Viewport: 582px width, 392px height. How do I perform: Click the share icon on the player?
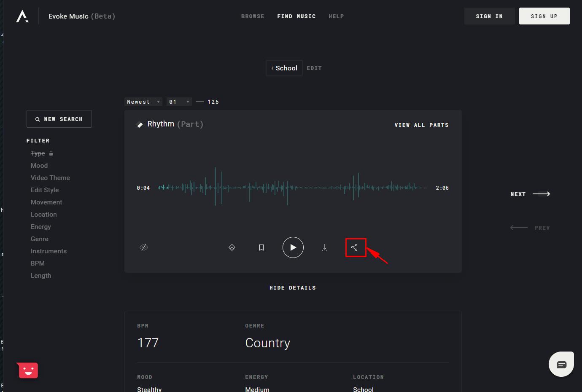[x=355, y=247]
